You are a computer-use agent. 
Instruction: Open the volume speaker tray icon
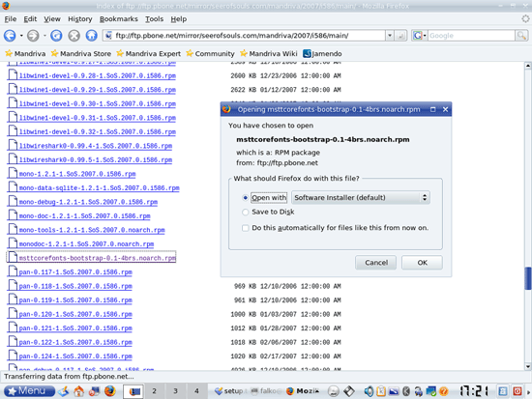(x=369, y=391)
